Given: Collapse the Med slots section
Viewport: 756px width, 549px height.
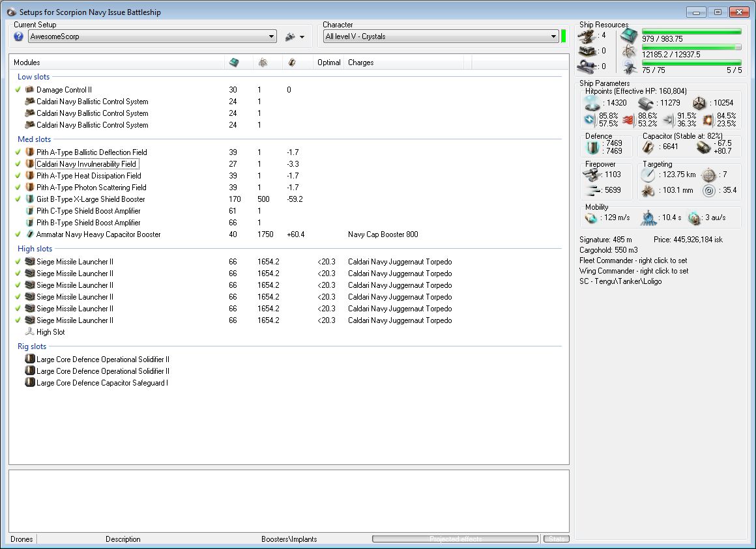Looking at the screenshot, I should point(35,139).
